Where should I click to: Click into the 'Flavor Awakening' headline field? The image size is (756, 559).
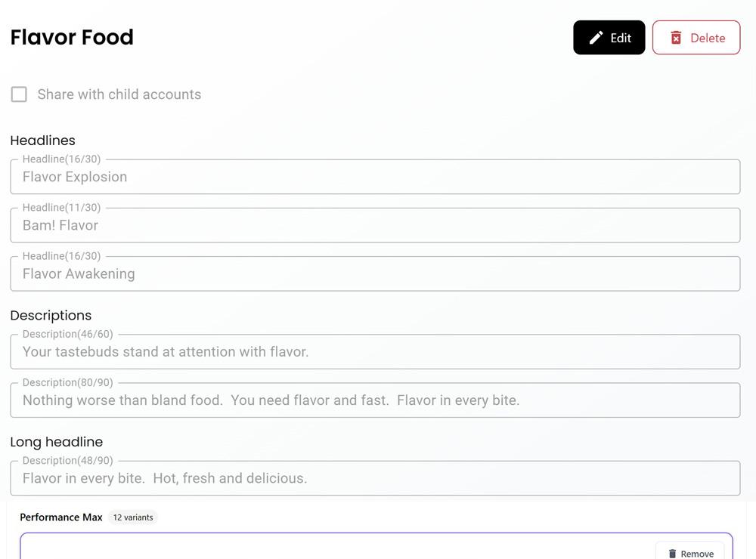tap(375, 274)
